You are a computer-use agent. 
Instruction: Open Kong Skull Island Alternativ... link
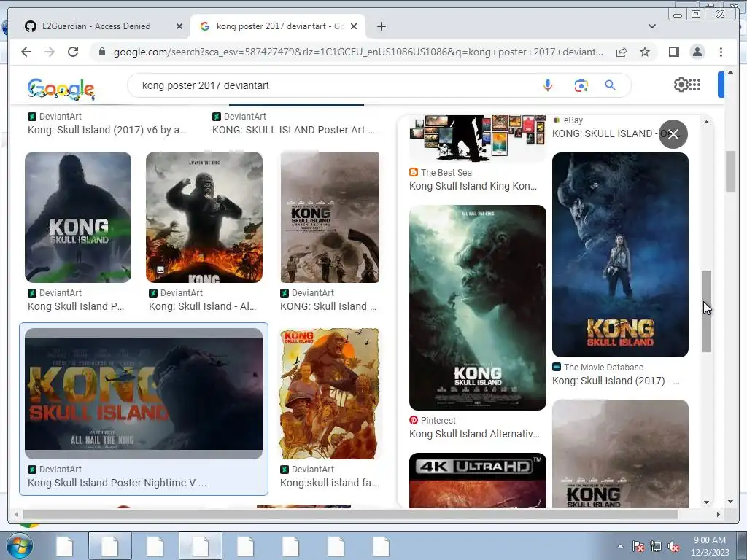(474, 434)
